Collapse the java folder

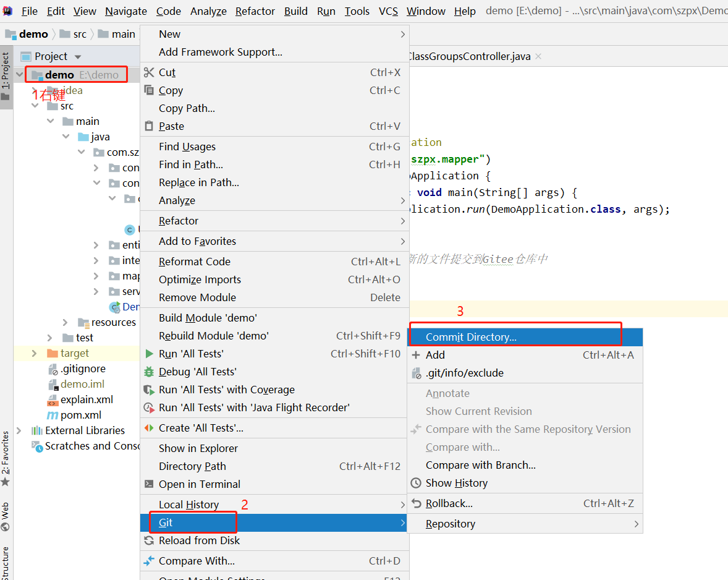pos(66,136)
